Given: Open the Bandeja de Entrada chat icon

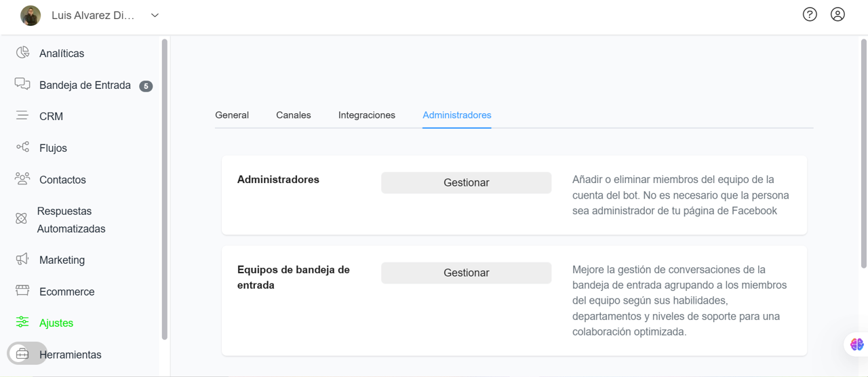Looking at the screenshot, I should (22, 84).
